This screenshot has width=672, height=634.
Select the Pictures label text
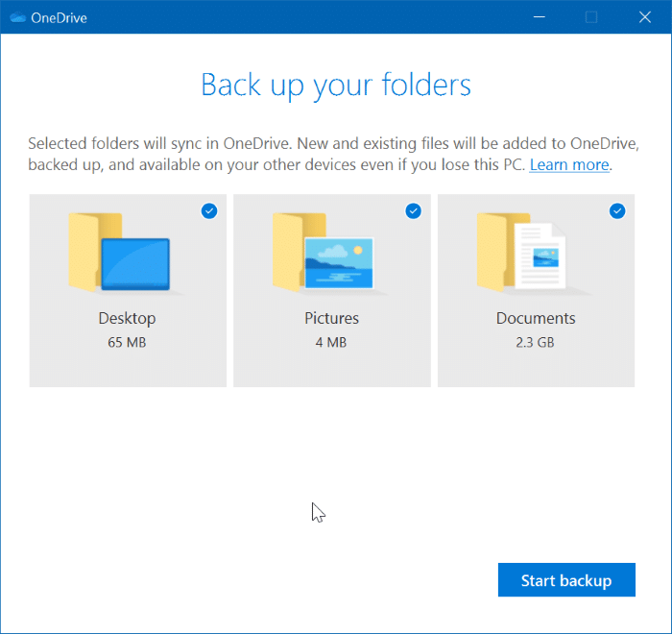332,318
